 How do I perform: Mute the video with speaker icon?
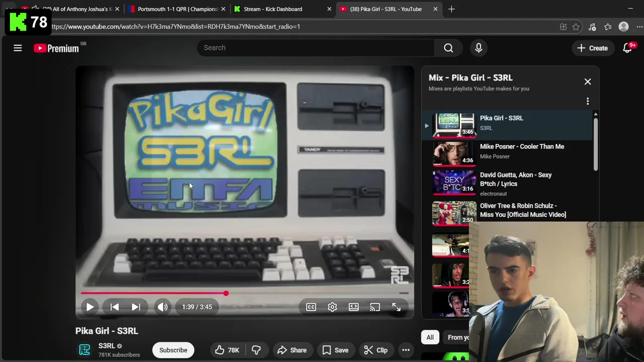[x=162, y=307]
